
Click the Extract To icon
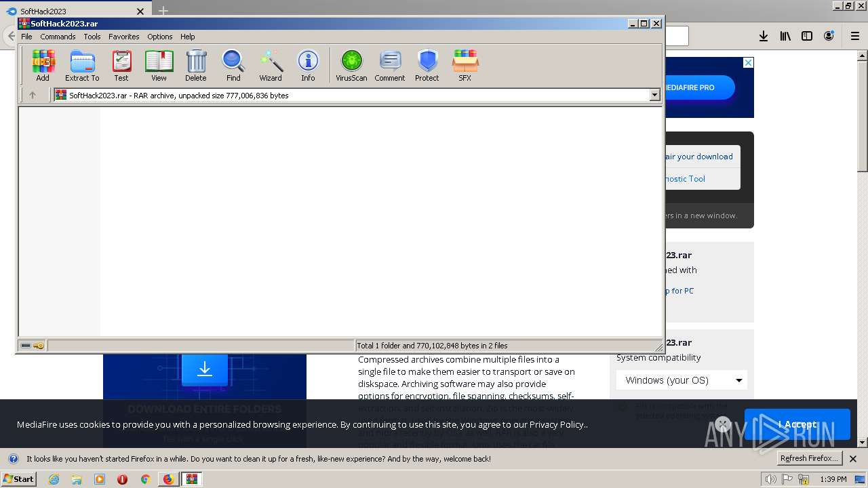point(82,66)
